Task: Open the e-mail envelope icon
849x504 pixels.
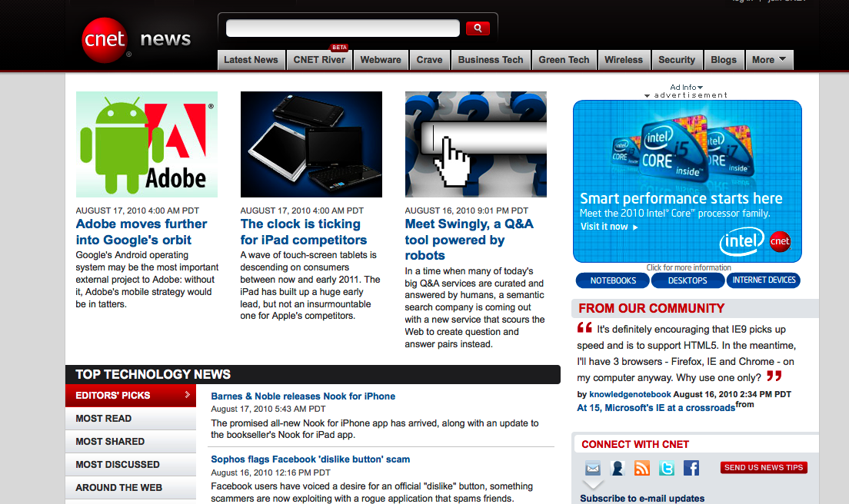Action: (593, 468)
